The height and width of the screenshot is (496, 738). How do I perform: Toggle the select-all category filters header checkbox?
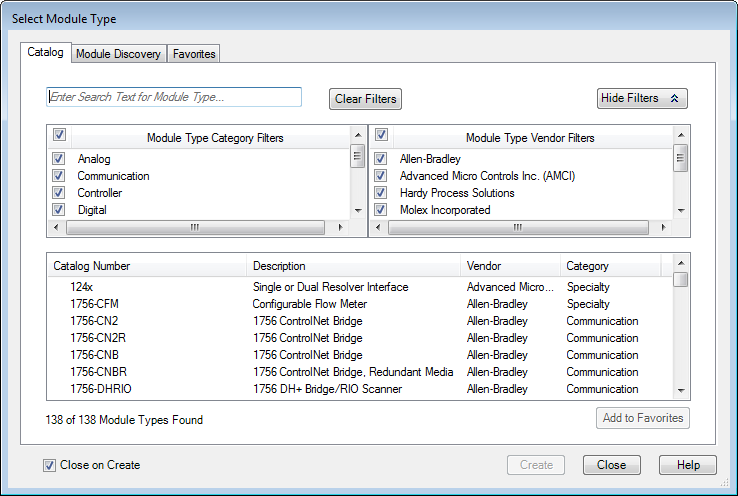[x=59, y=135]
